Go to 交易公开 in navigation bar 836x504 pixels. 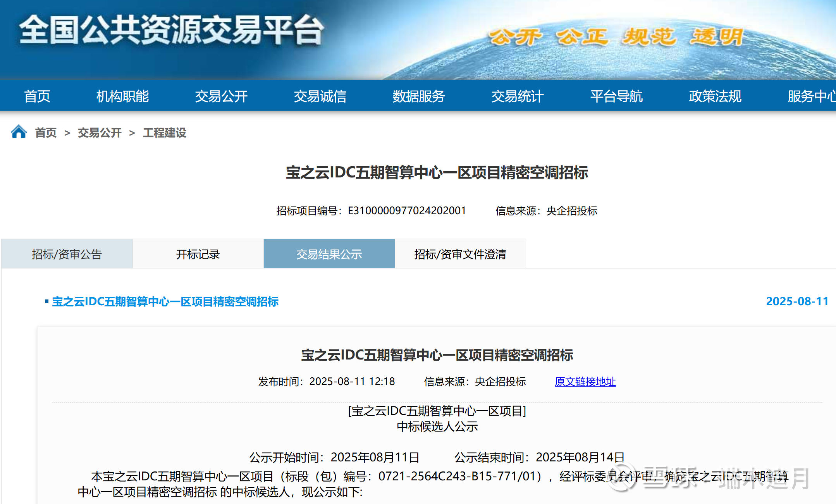pyautogui.click(x=221, y=96)
